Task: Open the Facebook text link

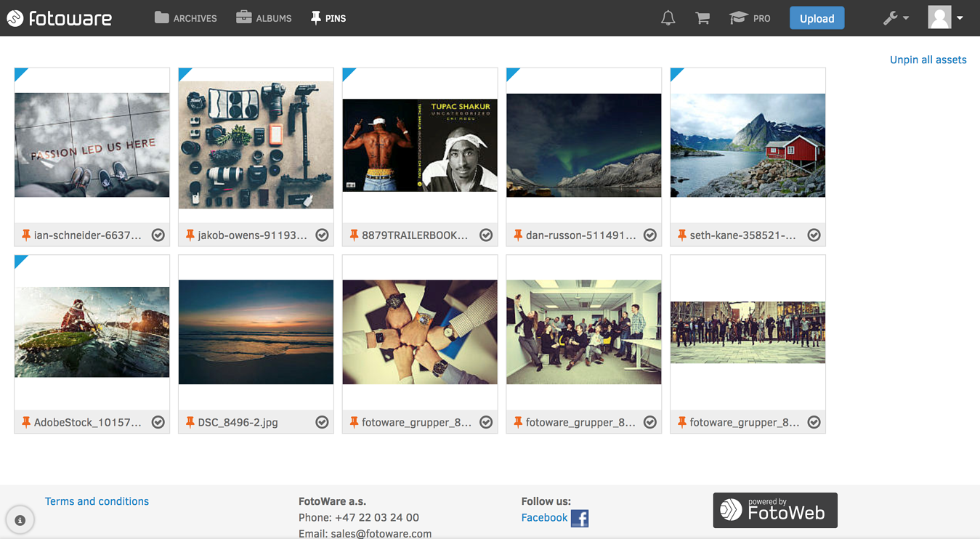Action: click(544, 517)
